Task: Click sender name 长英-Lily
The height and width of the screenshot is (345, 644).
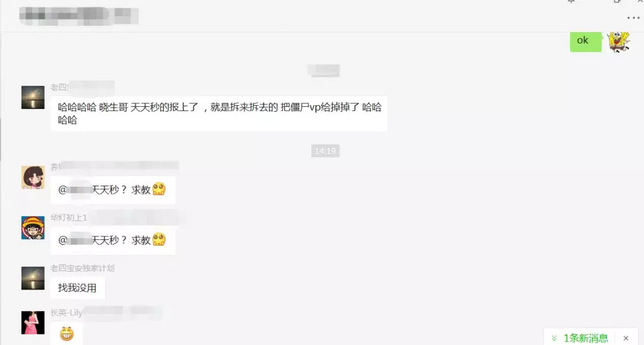Action: click(67, 313)
